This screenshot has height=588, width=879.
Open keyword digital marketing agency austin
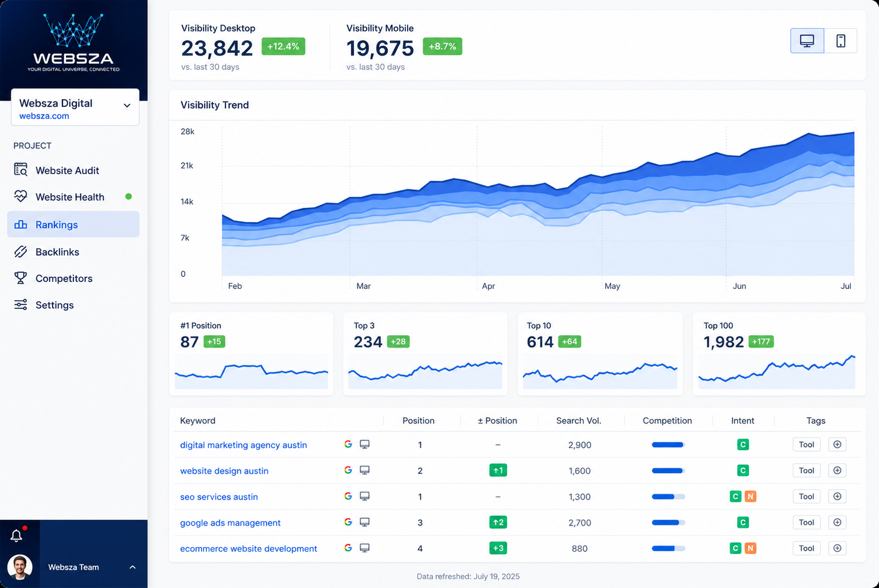pyautogui.click(x=243, y=445)
